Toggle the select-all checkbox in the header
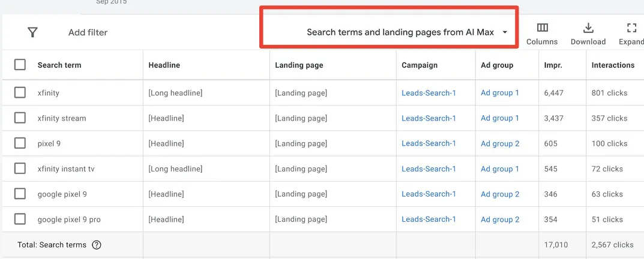 pos(20,64)
